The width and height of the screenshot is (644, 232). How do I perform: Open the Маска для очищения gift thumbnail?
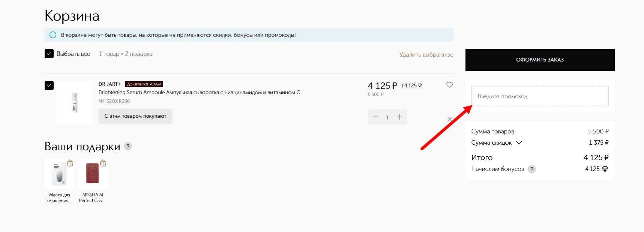click(59, 174)
